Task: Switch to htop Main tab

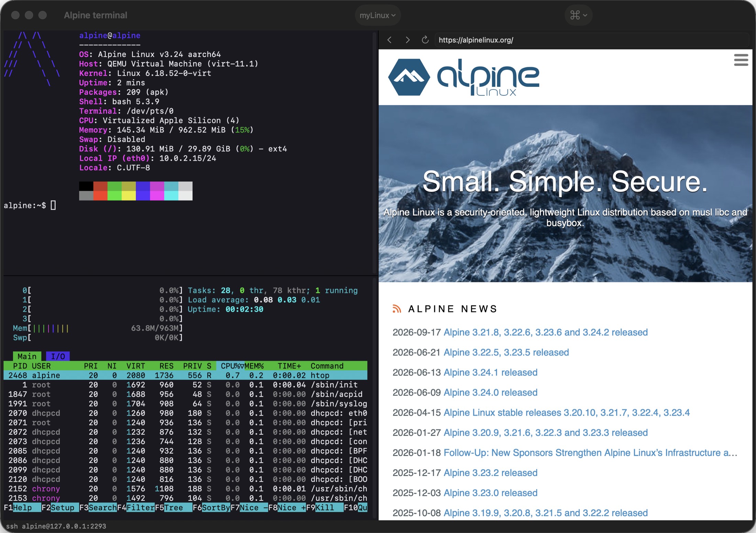Action: coord(27,356)
